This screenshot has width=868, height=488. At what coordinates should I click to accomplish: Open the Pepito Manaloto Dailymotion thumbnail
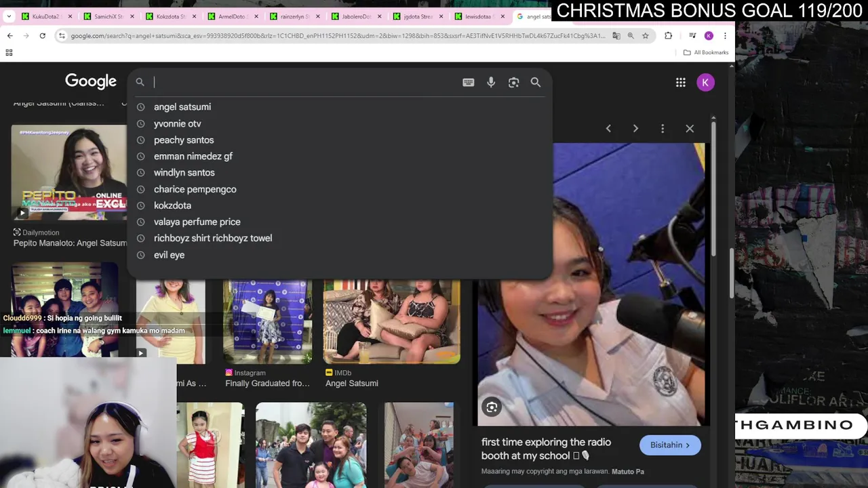(68, 172)
